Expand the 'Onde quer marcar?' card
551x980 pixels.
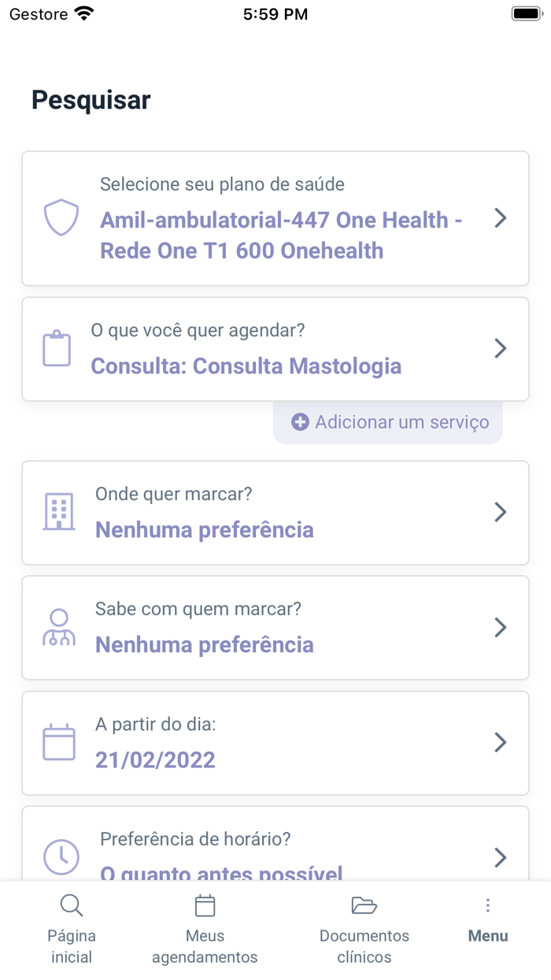501,511
